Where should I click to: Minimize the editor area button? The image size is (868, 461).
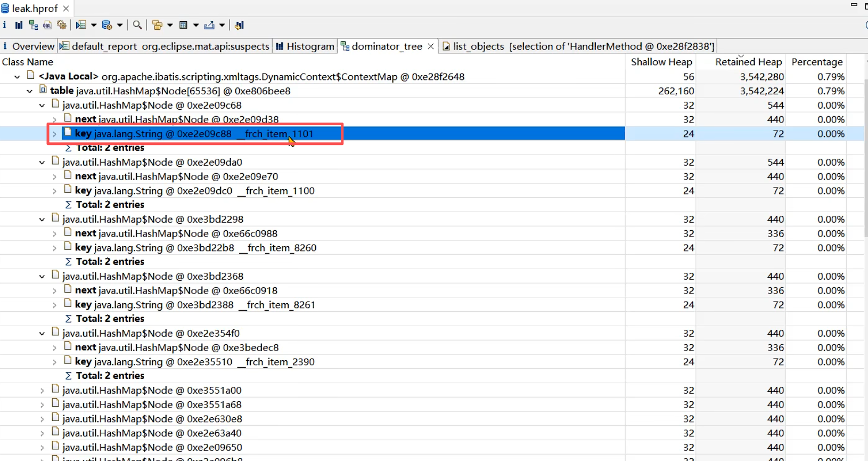coord(854,5)
